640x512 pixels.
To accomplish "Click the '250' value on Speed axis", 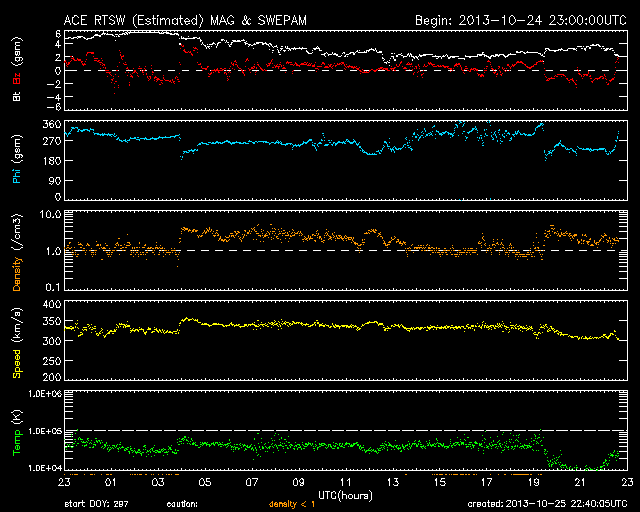I will [52, 361].
